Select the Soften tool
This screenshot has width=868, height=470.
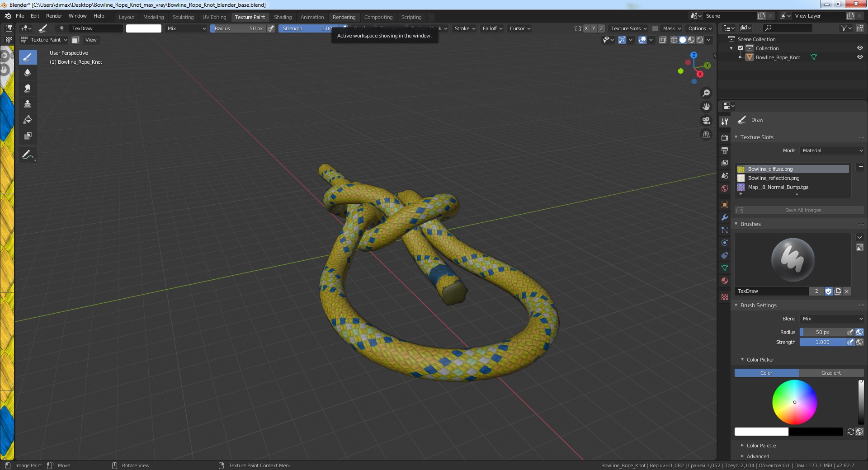click(x=28, y=73)
